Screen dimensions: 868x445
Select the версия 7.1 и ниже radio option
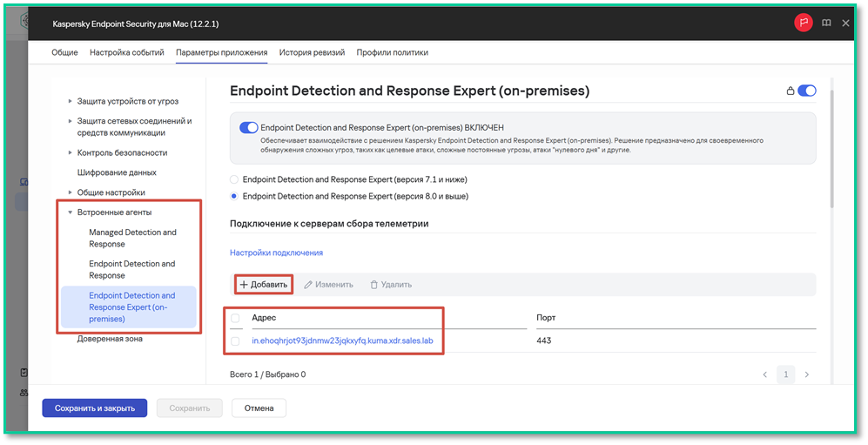pyautogui.click(x=234, y=180)
